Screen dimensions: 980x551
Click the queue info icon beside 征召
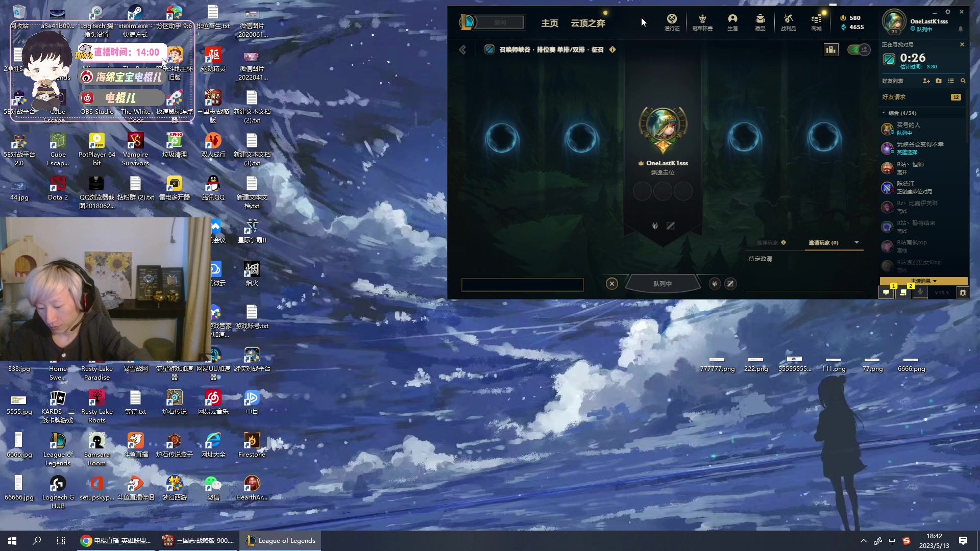coord(612,49)
